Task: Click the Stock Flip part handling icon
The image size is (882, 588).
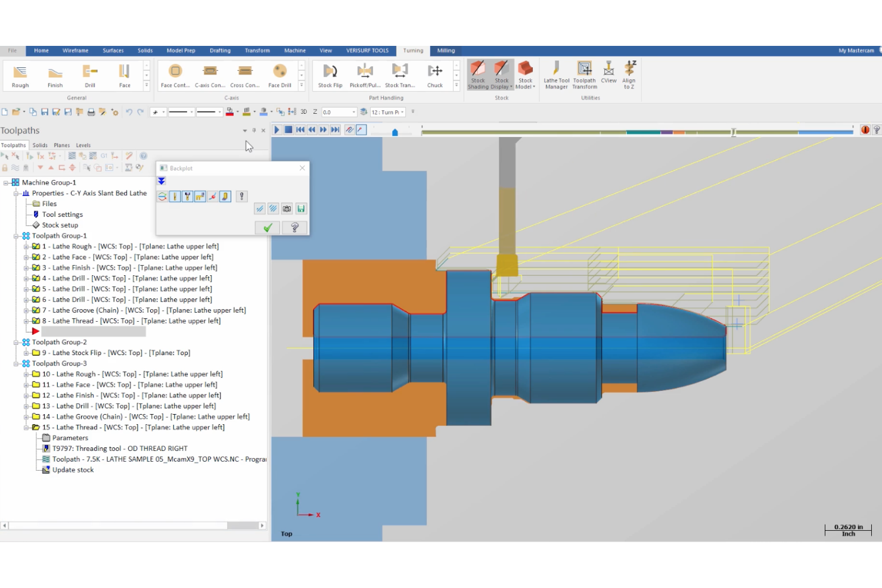Action: (x=330, y=76)
